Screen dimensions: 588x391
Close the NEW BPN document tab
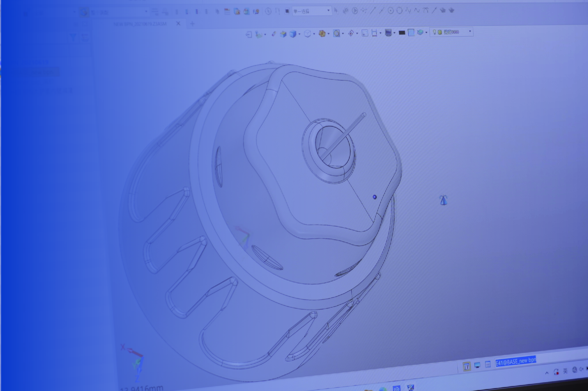[178, 24]
